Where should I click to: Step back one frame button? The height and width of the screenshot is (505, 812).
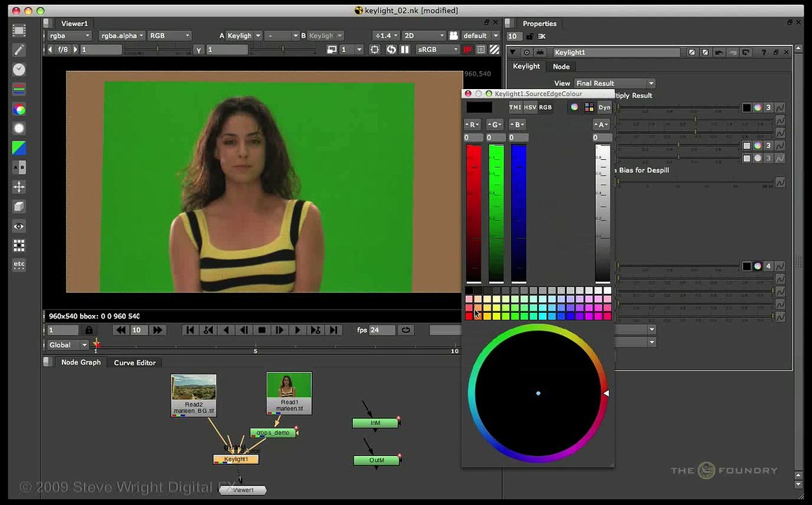point(244,330)
